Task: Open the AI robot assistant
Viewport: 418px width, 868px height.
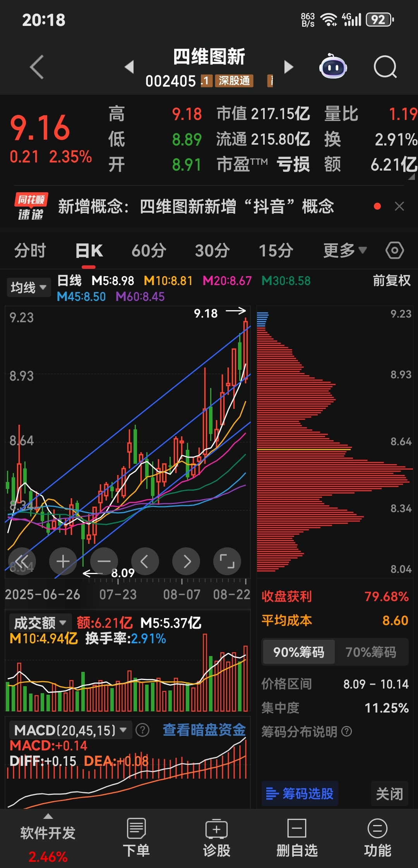Action: point(333,67)
